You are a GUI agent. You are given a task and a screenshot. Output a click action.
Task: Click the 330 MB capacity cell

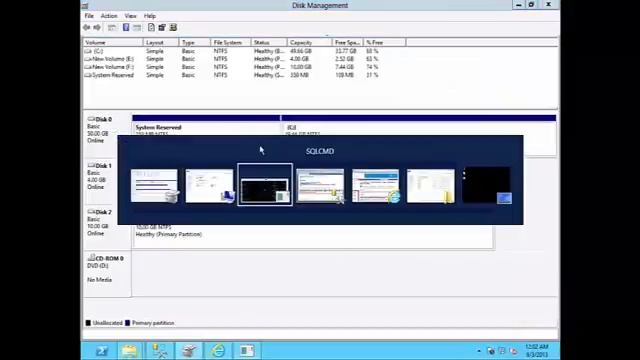(299, 75)
